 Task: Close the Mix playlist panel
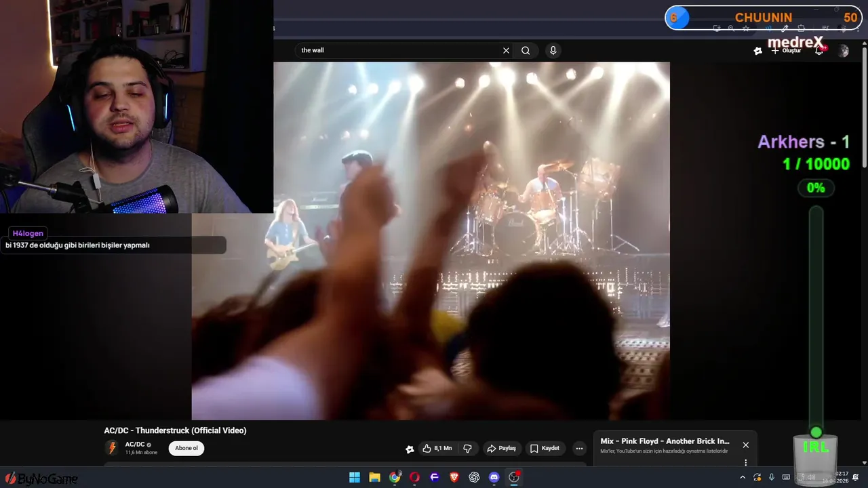[x=746, y=445]
